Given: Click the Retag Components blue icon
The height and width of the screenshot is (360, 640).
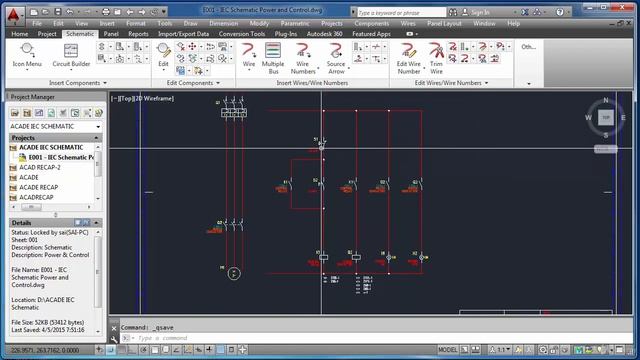Looking at the screenshot, I should [x=180, y=71].
